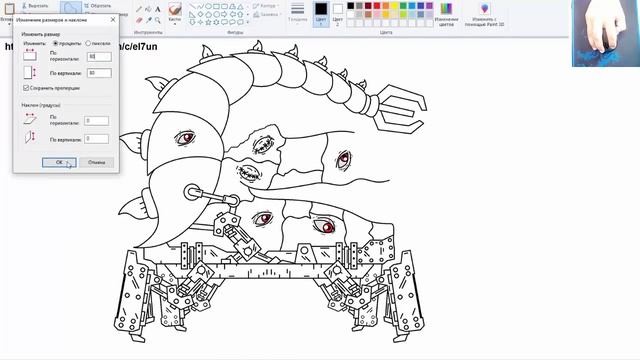Screen dimensions: 640x360
Task: Open the shape Fill (Заливка) dropdown
Action: [x=266, y=14]
